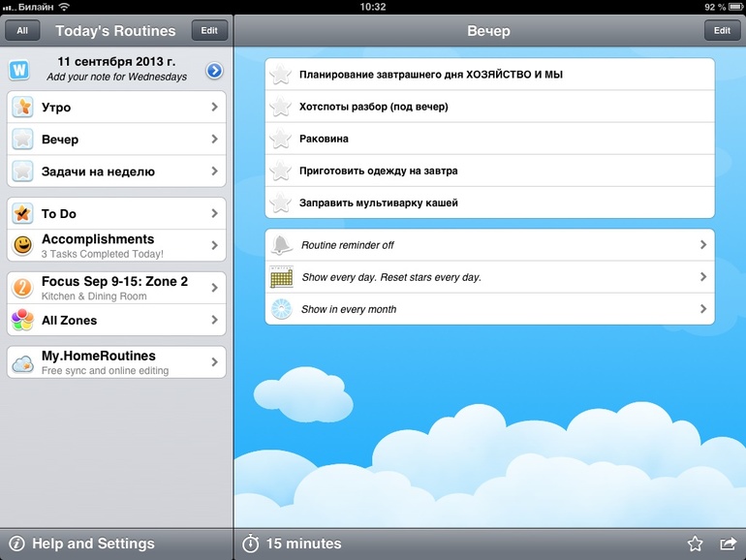Tap the Вечер title in header
The width and height of the screenshot is (746, 560).
(x=488, y=31)
